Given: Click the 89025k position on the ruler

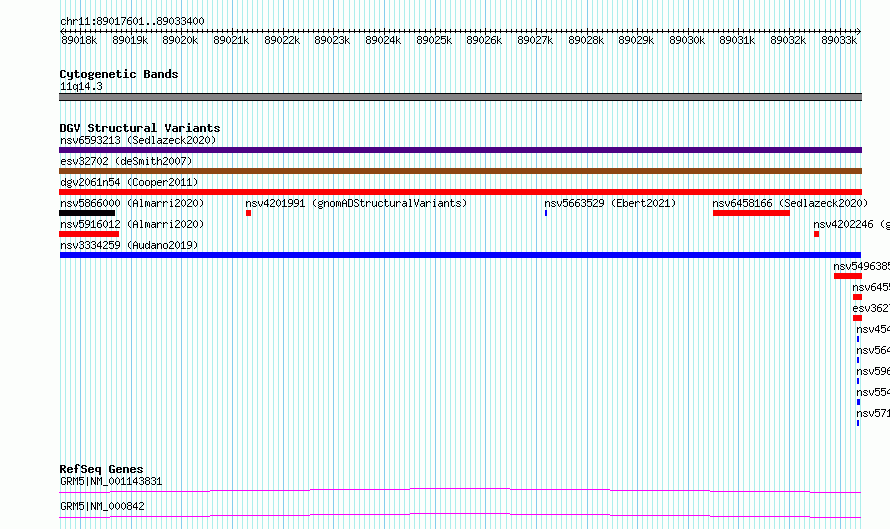Looking at the screenshot, I should coord(434,40).
